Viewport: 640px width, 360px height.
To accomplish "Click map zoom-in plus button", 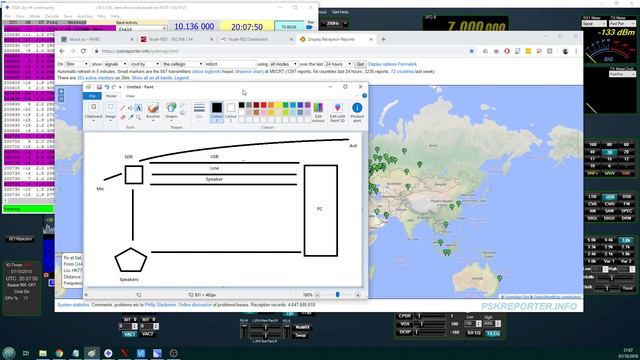I will click(61, 91).
